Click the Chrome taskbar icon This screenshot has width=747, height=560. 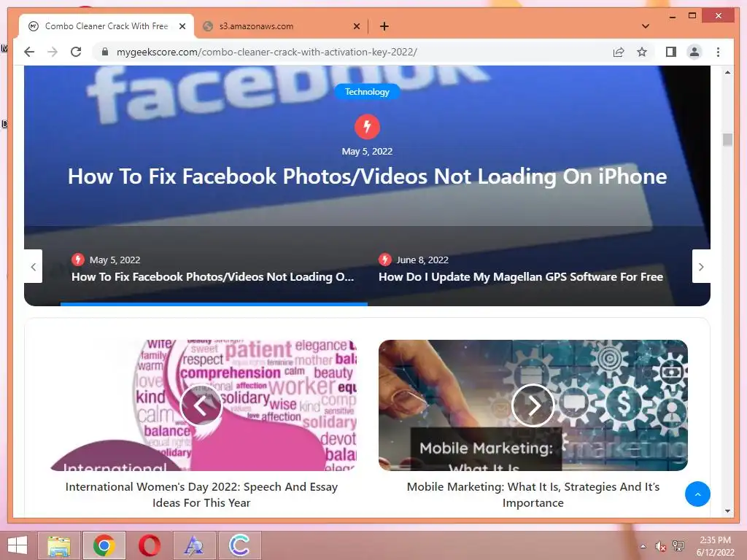[x=104, y=545]
